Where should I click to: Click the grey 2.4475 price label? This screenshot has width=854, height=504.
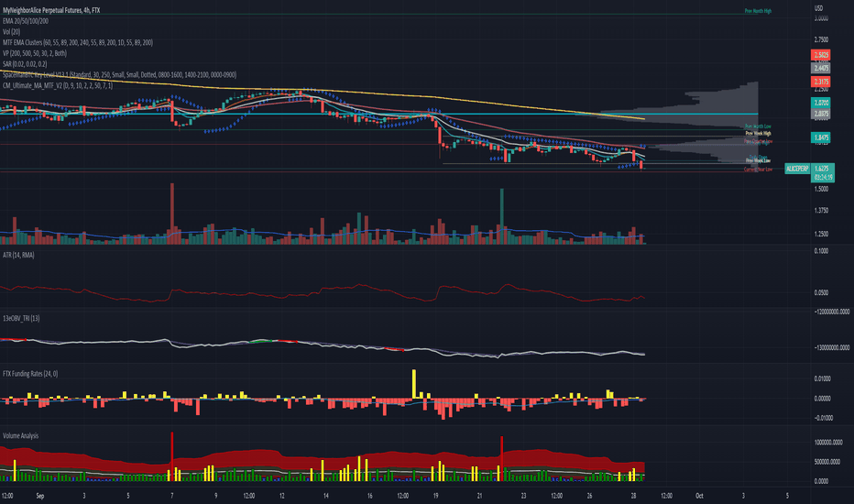(821, 68)
